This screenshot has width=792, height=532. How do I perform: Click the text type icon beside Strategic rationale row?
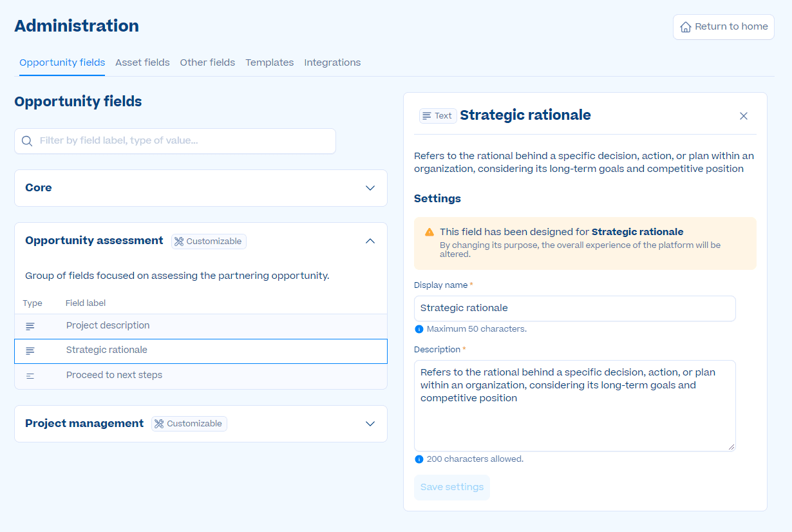pos(30,351)
